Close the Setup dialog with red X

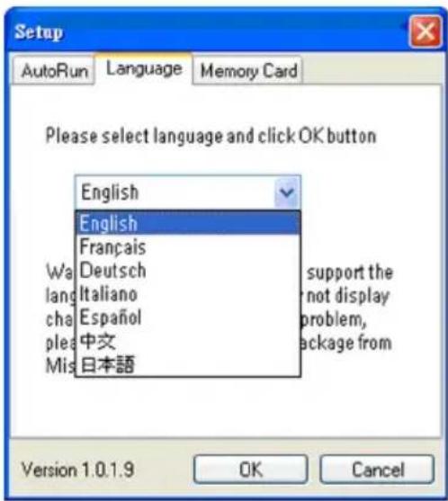point(426,32)
